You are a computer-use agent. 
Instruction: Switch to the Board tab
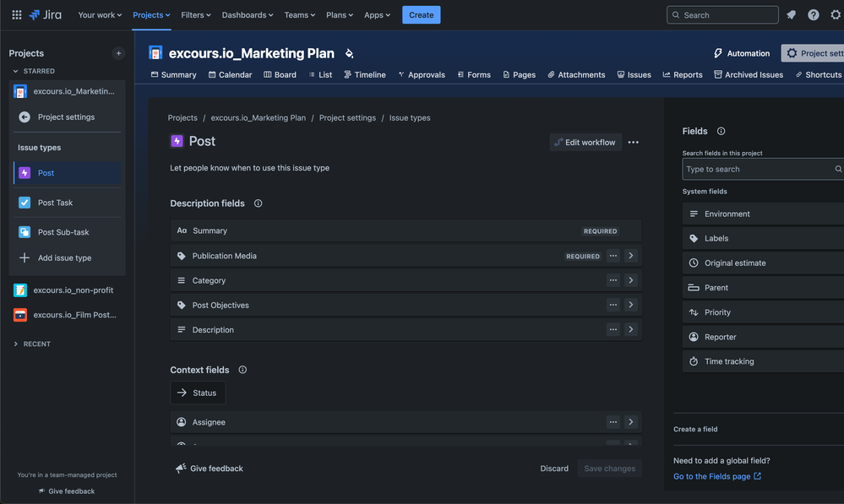click(x=280, y=75)
